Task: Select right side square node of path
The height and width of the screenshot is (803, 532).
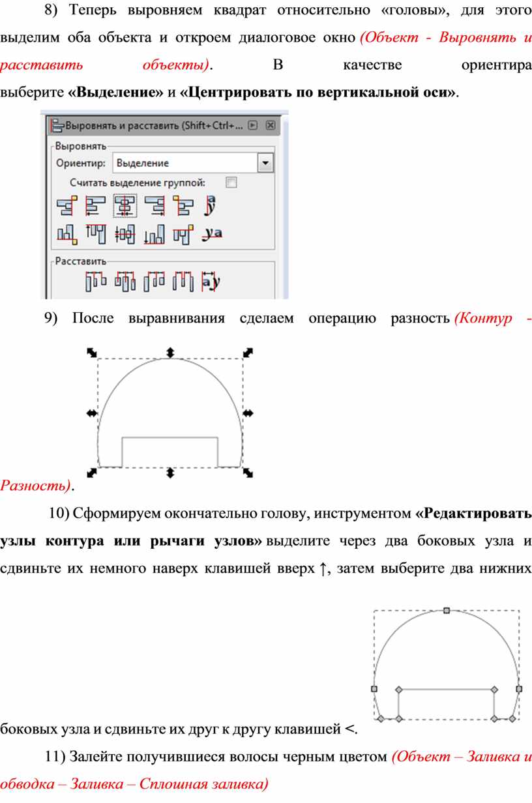Action: [519, 688]
